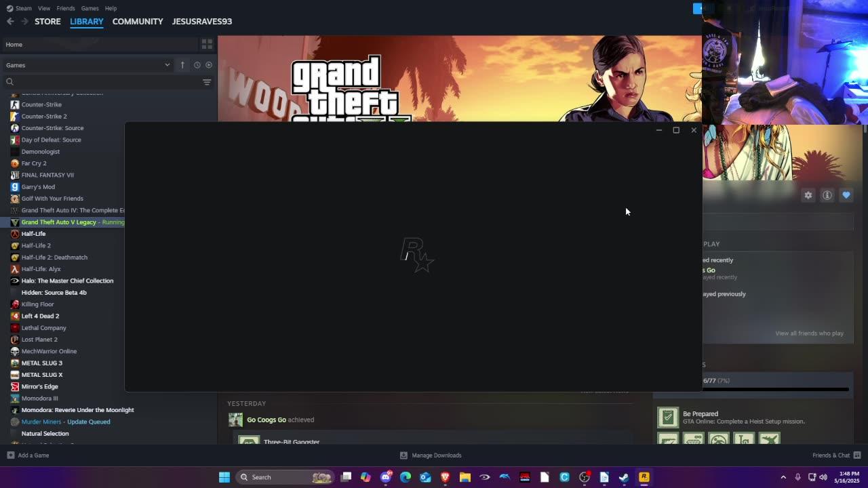
Task: Click the Half-Life lambda icon
Action: click(x=15, y=234)
